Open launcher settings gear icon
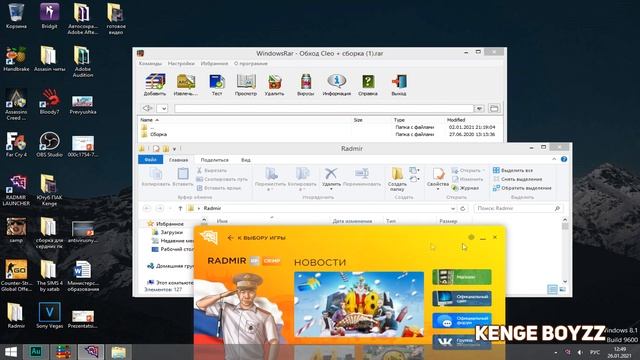 [471, 237]
